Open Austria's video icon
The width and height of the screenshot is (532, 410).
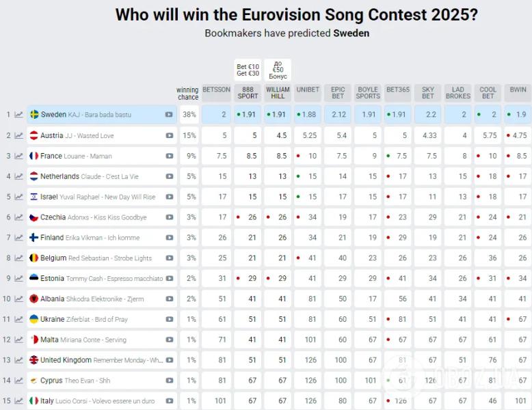coord(170,136)
